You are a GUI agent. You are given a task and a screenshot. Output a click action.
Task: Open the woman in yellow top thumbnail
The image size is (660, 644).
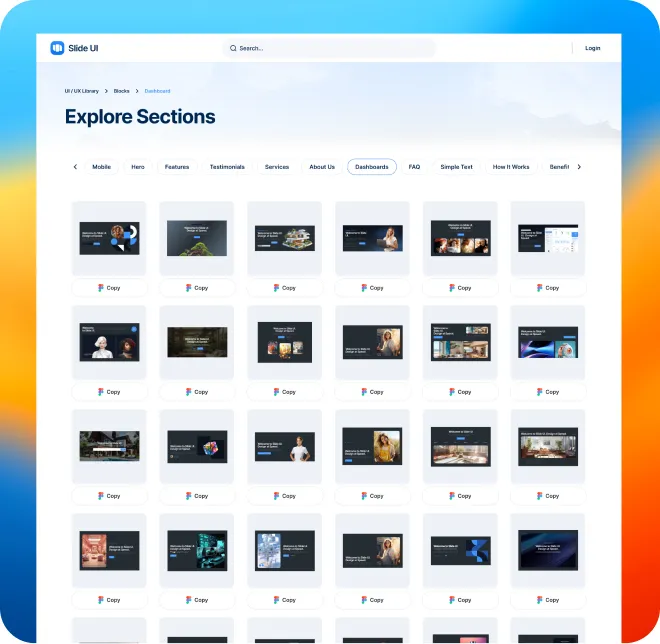click(x=373, y=446)
